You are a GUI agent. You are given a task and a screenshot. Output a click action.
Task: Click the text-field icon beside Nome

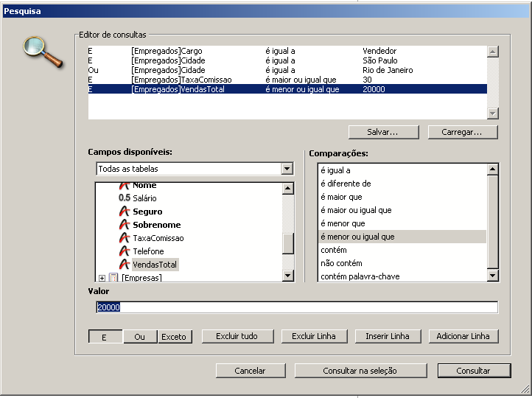click(125, 186)
